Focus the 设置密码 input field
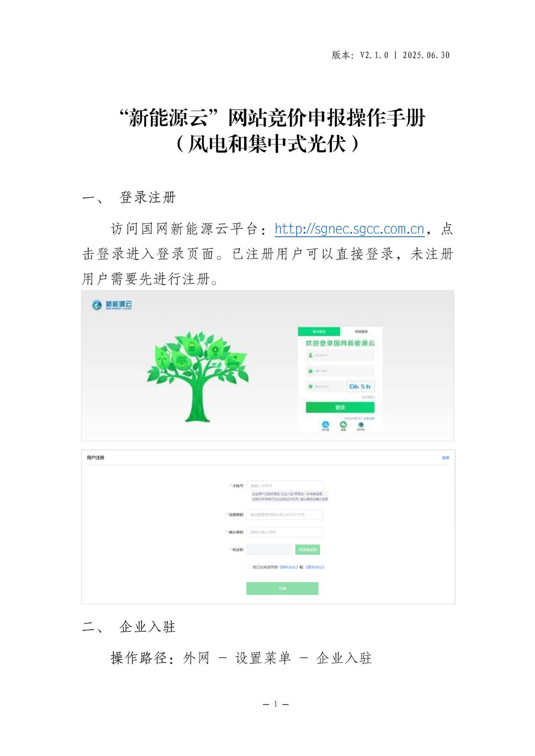Image resolution: width=535 pixels, height=756 pixels. pos(285,515)
